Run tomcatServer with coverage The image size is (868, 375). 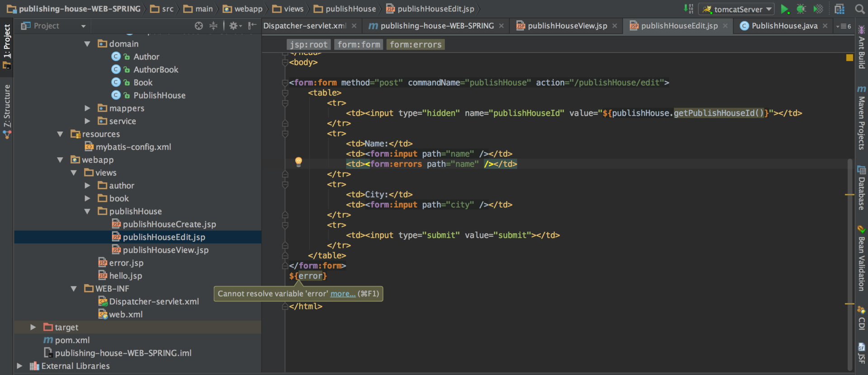(818, 9)
